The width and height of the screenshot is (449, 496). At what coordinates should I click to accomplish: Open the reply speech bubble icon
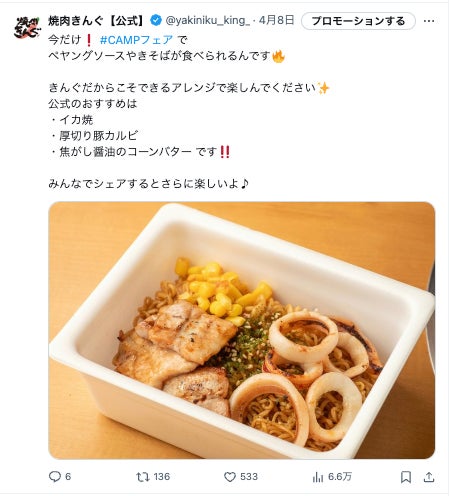55,476
